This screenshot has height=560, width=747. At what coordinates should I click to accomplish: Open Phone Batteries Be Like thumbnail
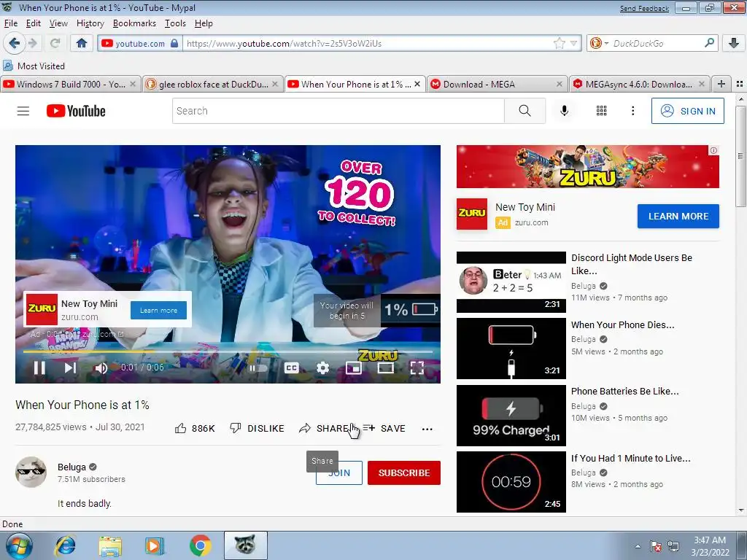point(511,415)
